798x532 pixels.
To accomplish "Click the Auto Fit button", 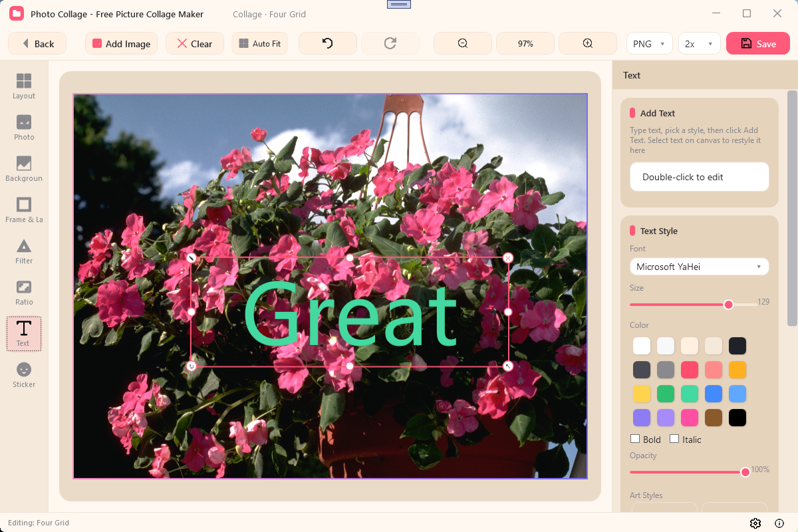I will coord(260,43).
